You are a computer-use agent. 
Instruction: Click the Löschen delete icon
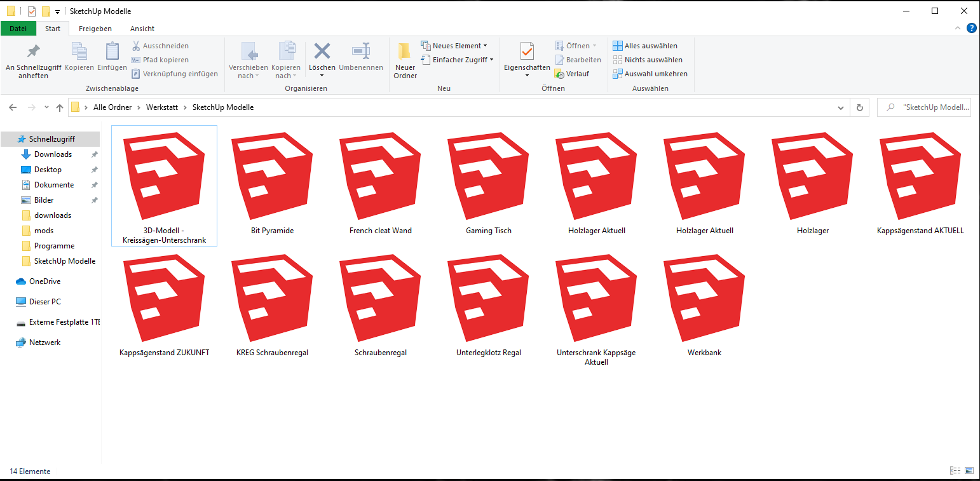322,52
